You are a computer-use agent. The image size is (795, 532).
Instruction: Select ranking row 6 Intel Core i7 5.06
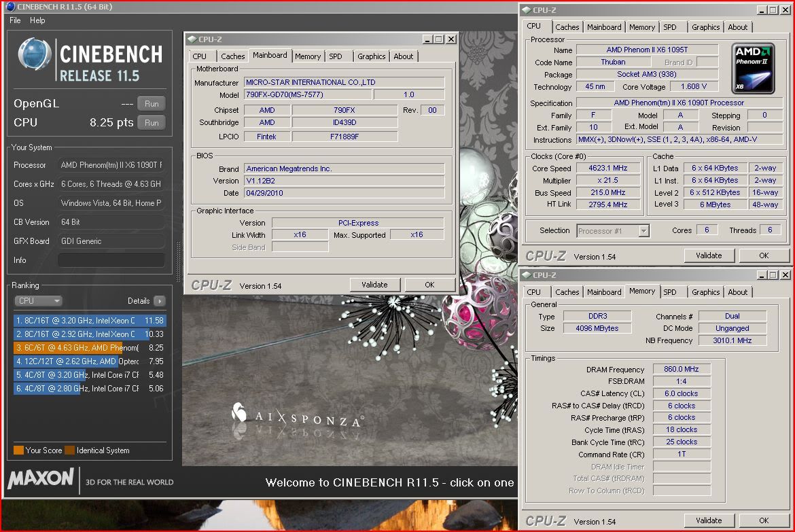pos(90,389)
